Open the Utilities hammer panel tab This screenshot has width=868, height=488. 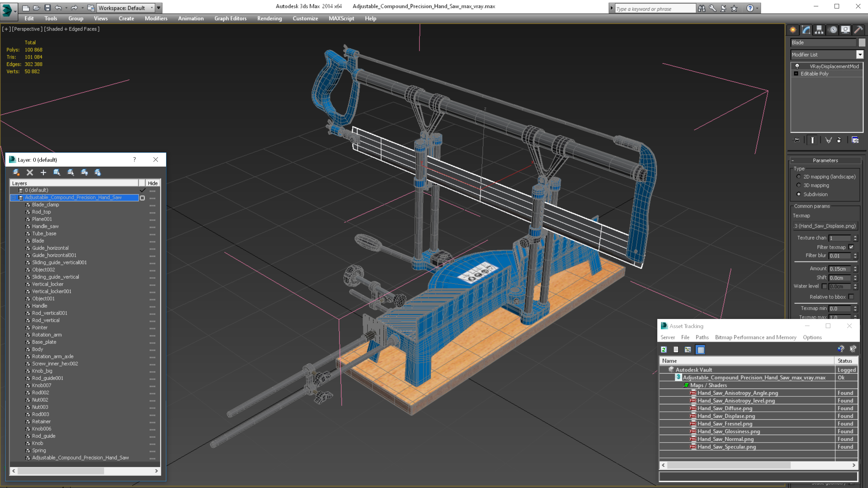[x=859, y=30]
